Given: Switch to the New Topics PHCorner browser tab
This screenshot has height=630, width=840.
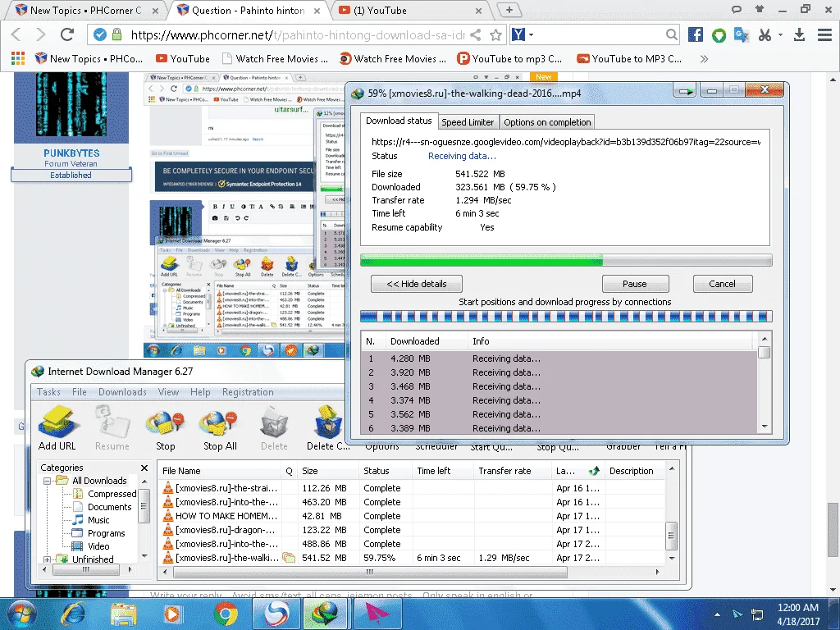Looking at the screenshot, I should [x=85, y=10].
